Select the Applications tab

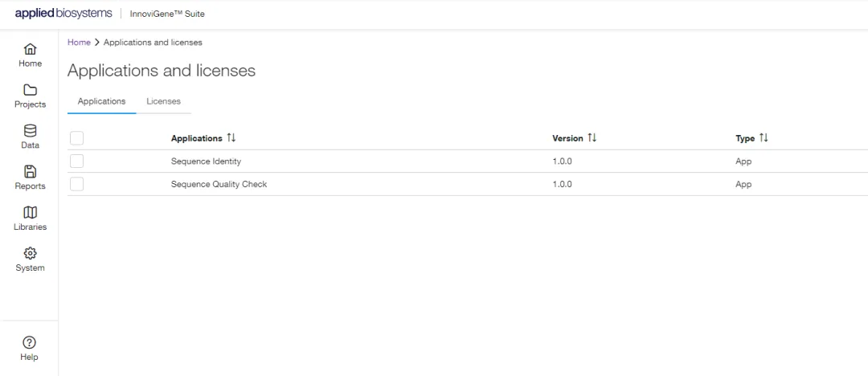click(101, 101)
